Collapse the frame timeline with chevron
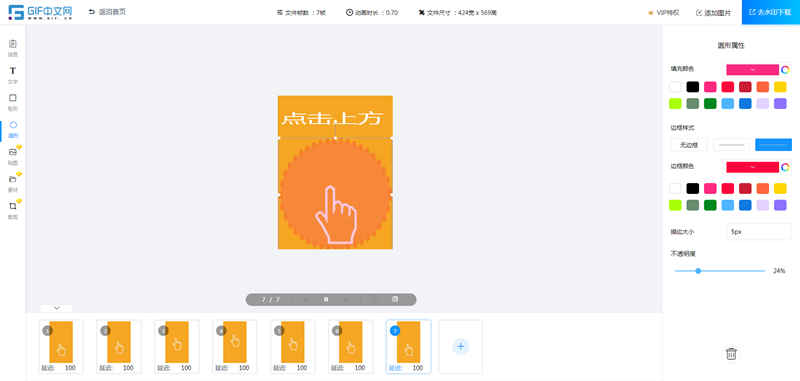800x381 pixels. click(x=57, y=308)
